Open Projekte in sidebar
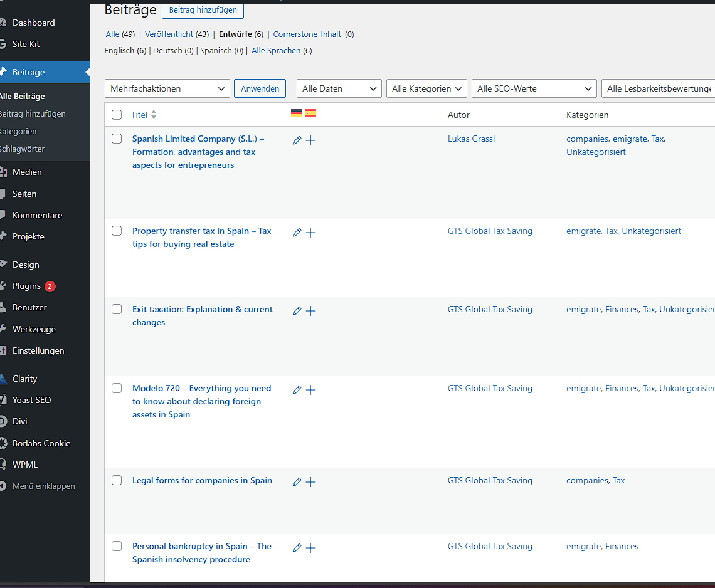The image size is (715, 588). 28,236
